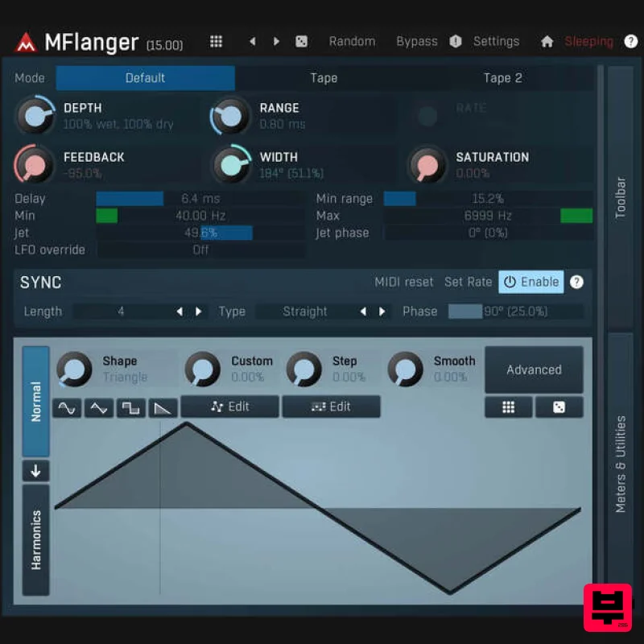Viewport: 644px width, 644px height.
Task: Open Settings from the top bar
Action: pyautogui.click(x=496, y=41)
